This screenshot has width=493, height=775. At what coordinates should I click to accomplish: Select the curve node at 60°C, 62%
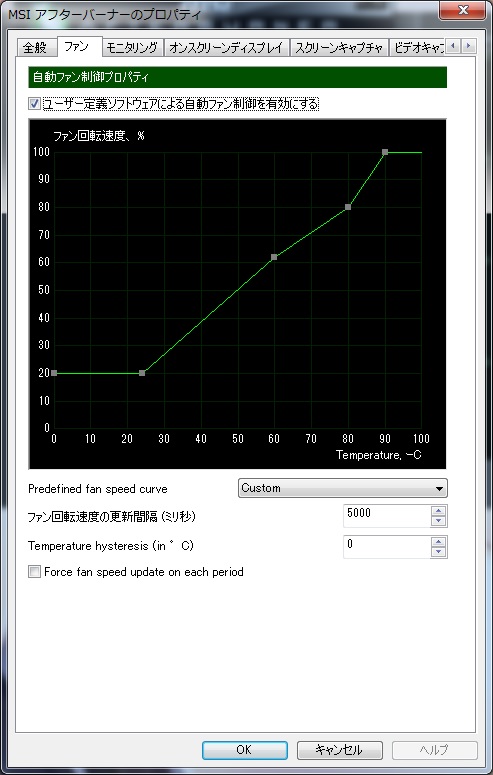(x=274, y=257)
